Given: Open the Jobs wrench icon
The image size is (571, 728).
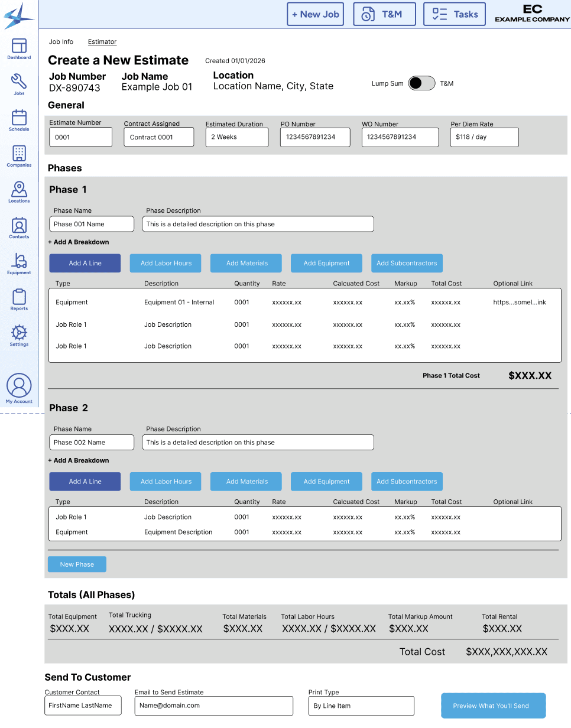Looking at the screenshot, I should click(x=19, y=84).
